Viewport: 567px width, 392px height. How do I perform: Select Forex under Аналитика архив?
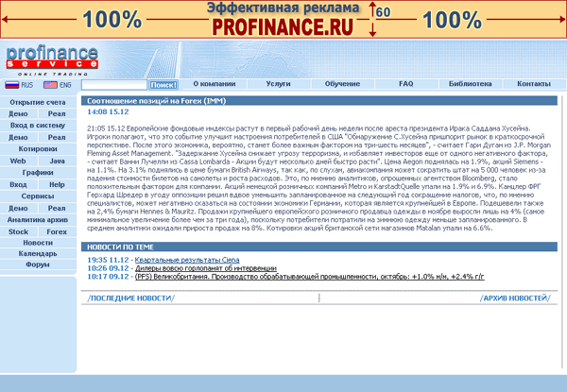pos(57,230)
